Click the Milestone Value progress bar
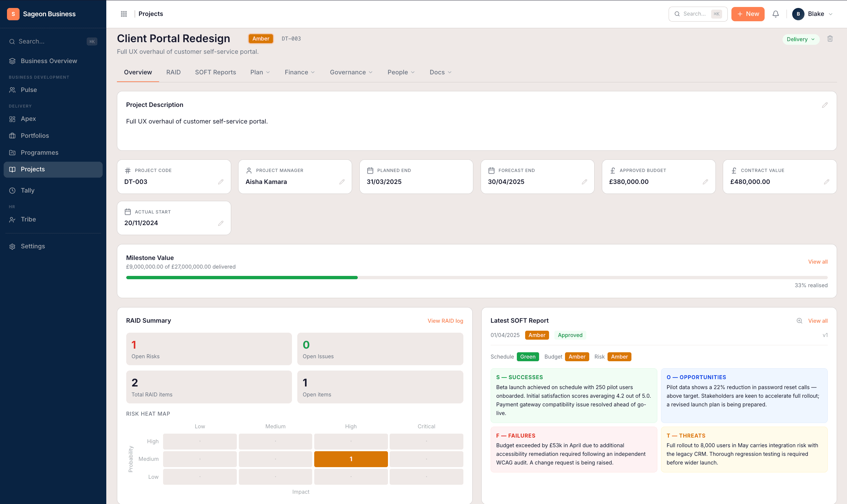Screen dimensions: 847x504 pos(476,278)
